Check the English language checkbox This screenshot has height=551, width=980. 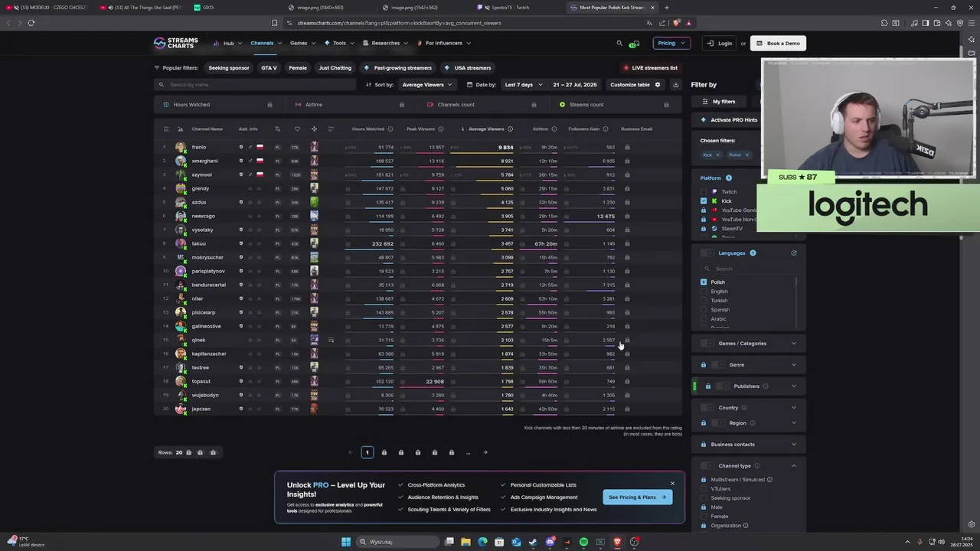[x=704, y=292]
